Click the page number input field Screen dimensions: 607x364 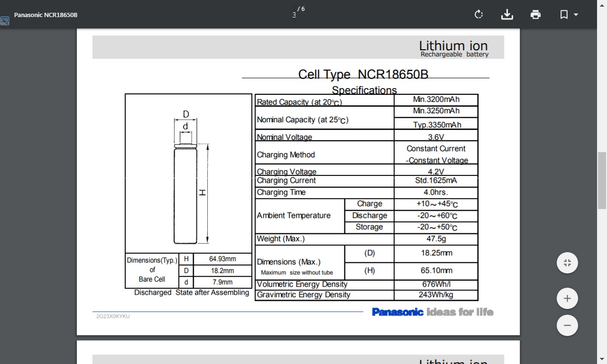click(294, 15)
